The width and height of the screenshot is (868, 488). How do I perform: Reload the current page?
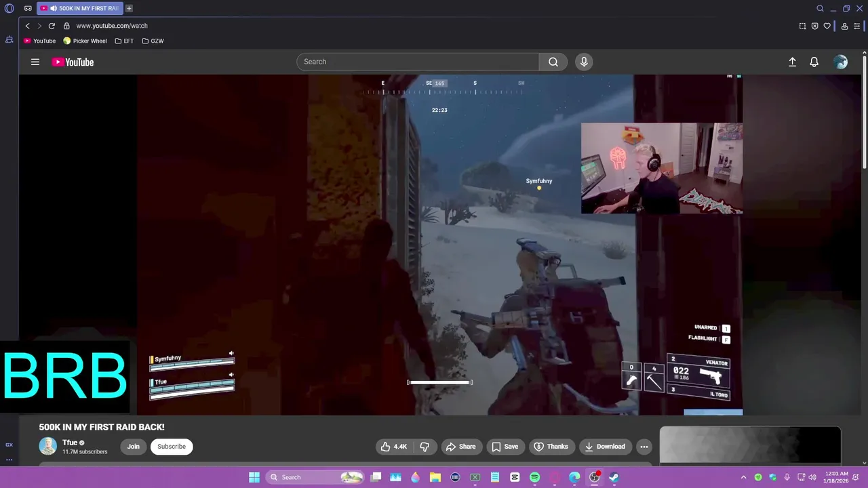52,26
